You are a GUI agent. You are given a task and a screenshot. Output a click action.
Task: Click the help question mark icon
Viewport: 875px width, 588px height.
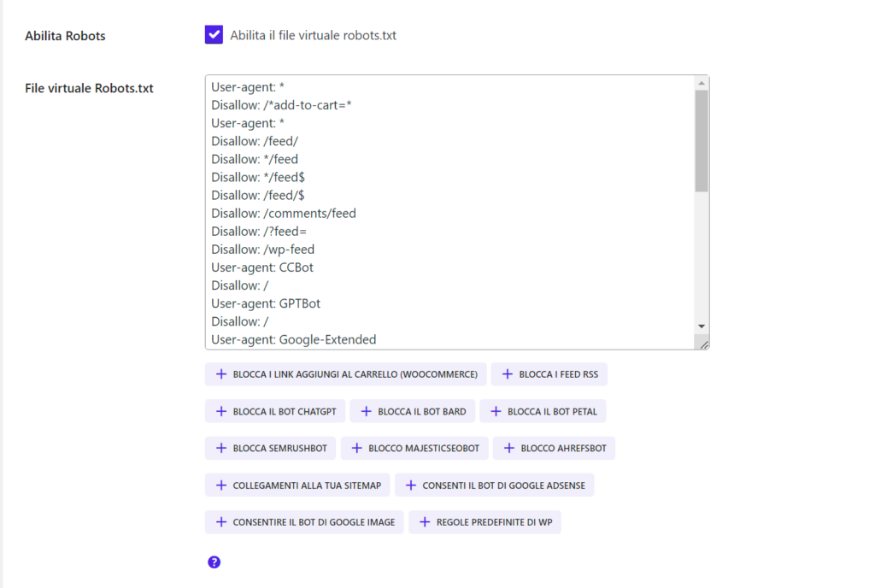(214, 562)
